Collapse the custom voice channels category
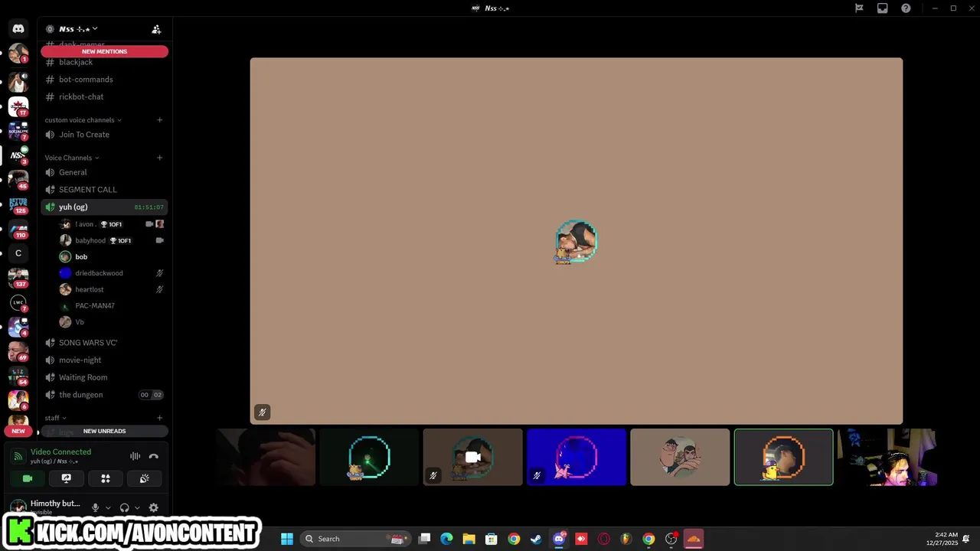This screenshot has width=980, height=551. (83, 120)
